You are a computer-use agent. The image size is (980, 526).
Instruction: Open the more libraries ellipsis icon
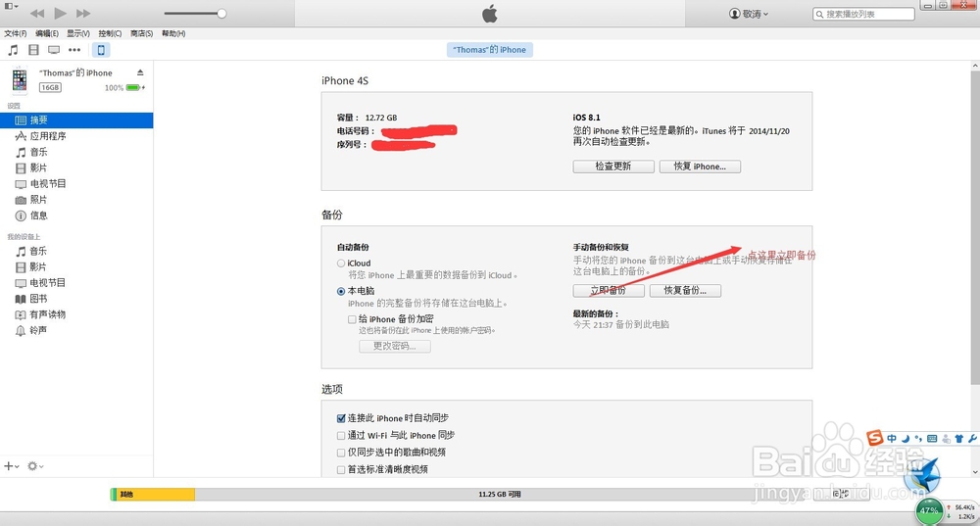pos(74,50)
